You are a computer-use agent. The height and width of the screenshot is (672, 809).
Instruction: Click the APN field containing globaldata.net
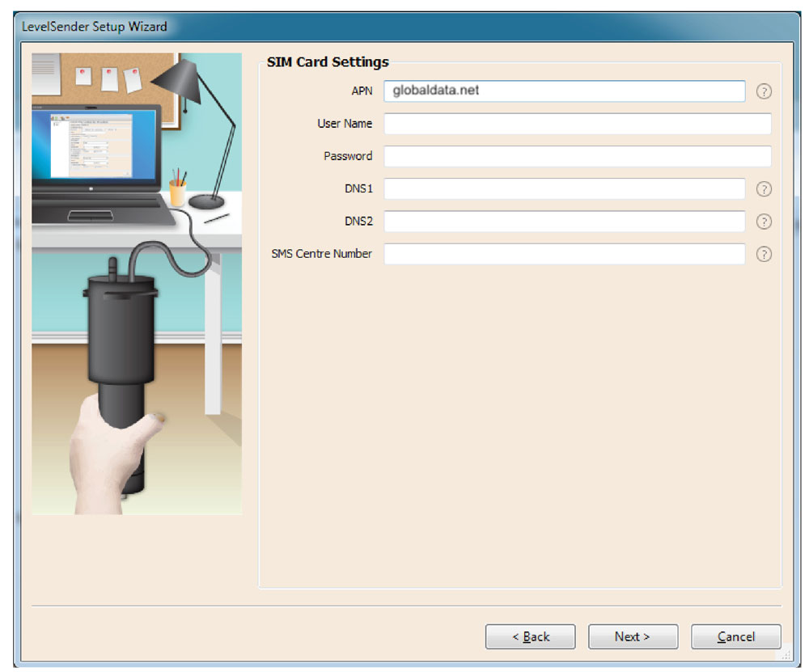pyautogui.click(x=565, y=91)
